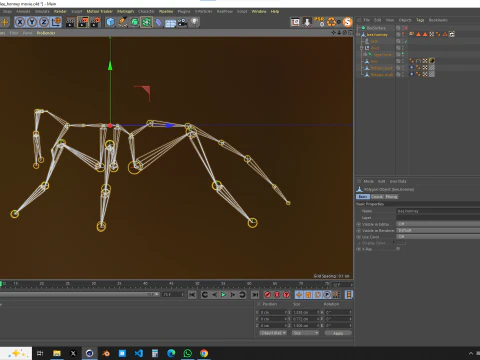Switch the coordinate system icon
The image size is (480, 360).
(56, 22)
